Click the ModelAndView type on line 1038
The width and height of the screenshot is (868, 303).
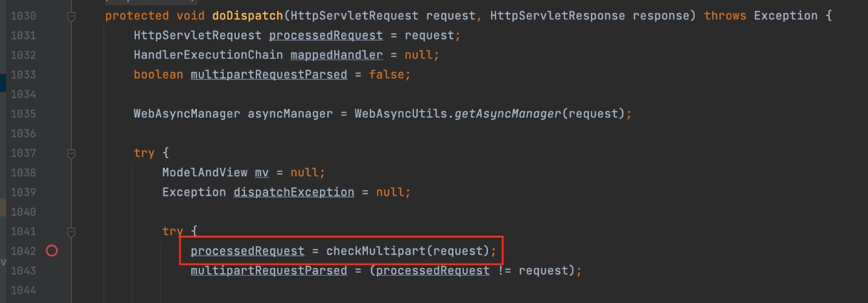click(x=205, y=173)
